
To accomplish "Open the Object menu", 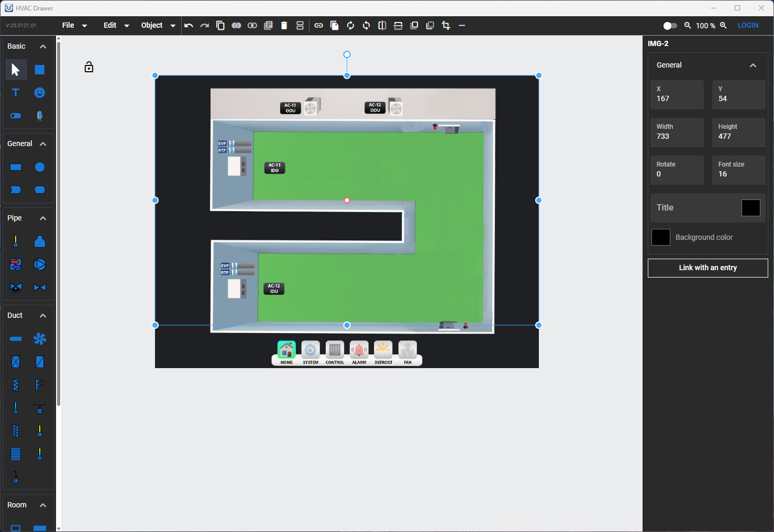I will click(x=158, y=26).
